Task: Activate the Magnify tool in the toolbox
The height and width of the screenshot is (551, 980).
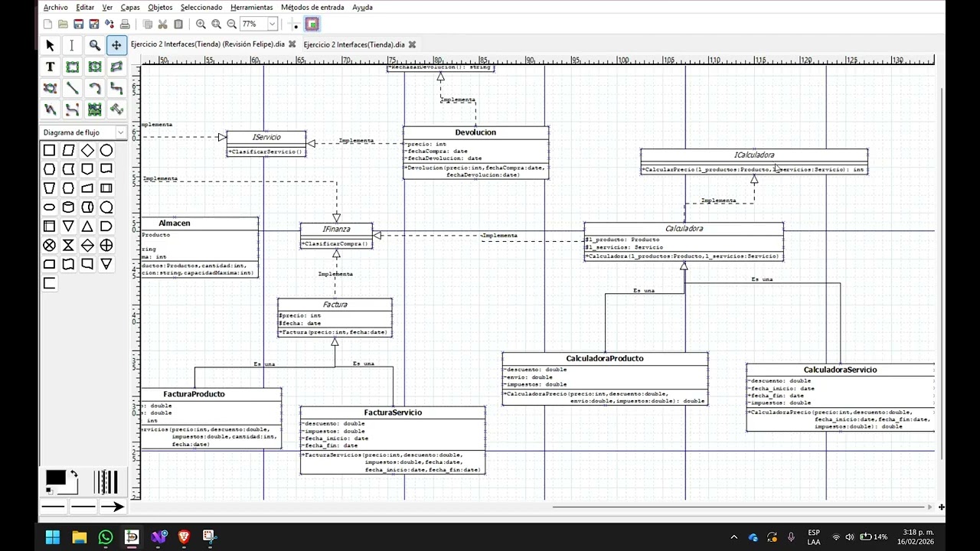Action: point(94,45)
